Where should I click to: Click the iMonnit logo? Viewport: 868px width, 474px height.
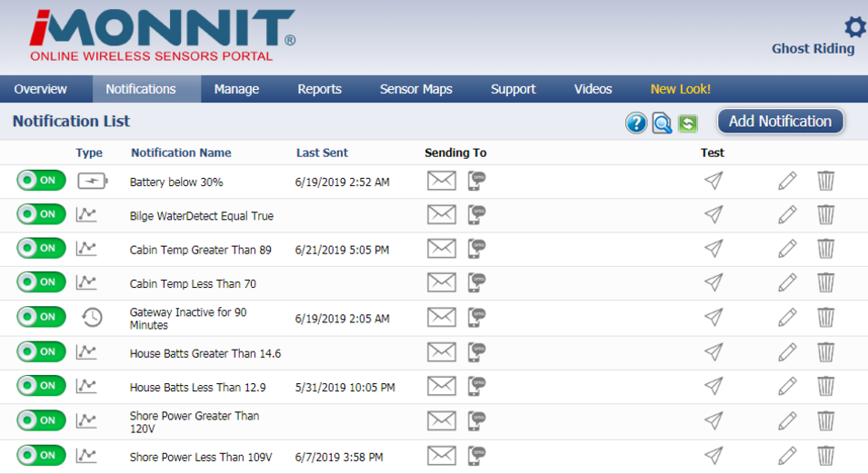(162, 35)
